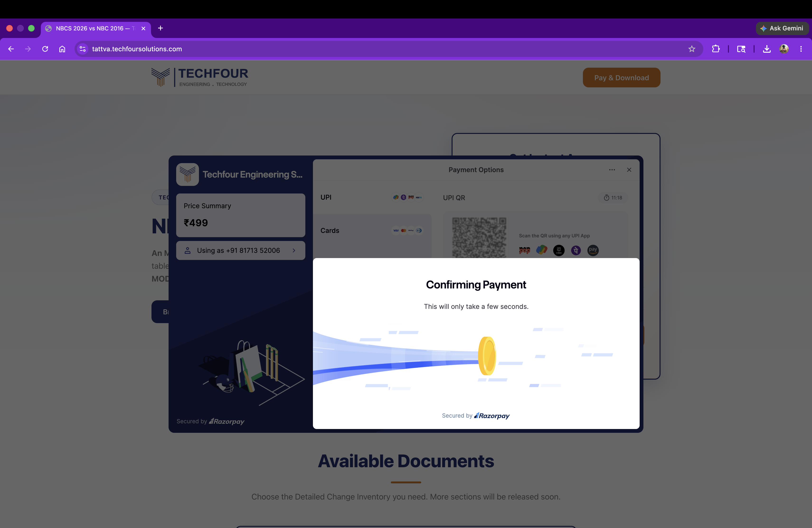The height and width of the screenshot is (528, 812).
Task: Click 'Scan the QR using any UPI App' text
Action: [554, 236]
